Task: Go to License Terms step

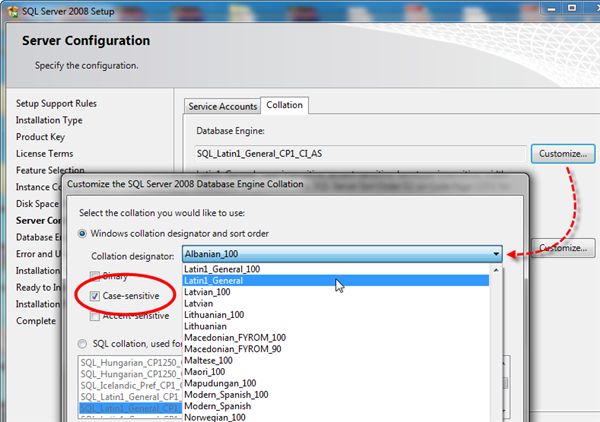Action: point(44,154)
